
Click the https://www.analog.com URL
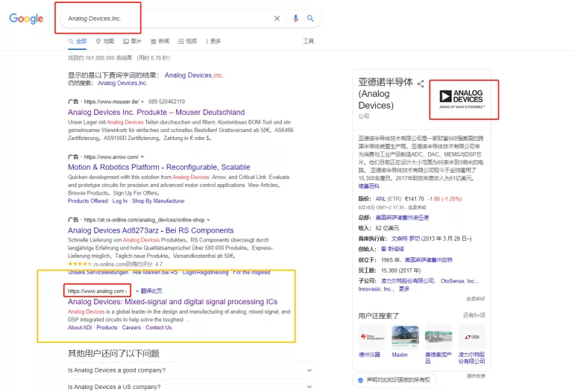(x=97, y=291)
